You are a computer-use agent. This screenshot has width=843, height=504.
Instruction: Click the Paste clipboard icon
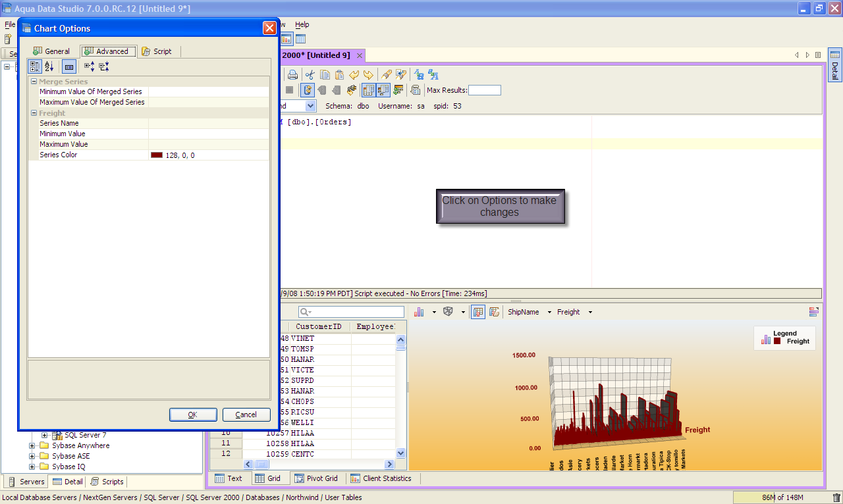(x=339, y=74)
